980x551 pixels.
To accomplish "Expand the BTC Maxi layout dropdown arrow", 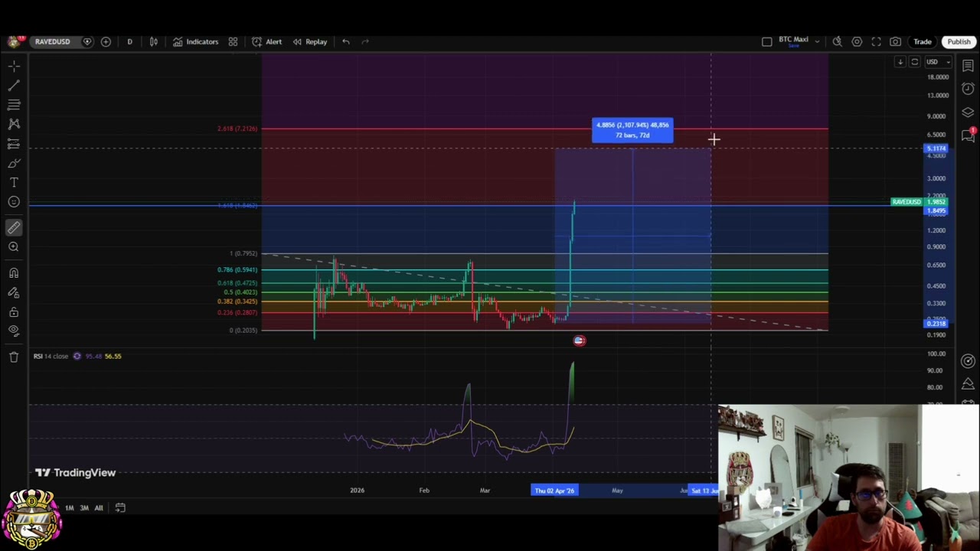I will [817, 41].
